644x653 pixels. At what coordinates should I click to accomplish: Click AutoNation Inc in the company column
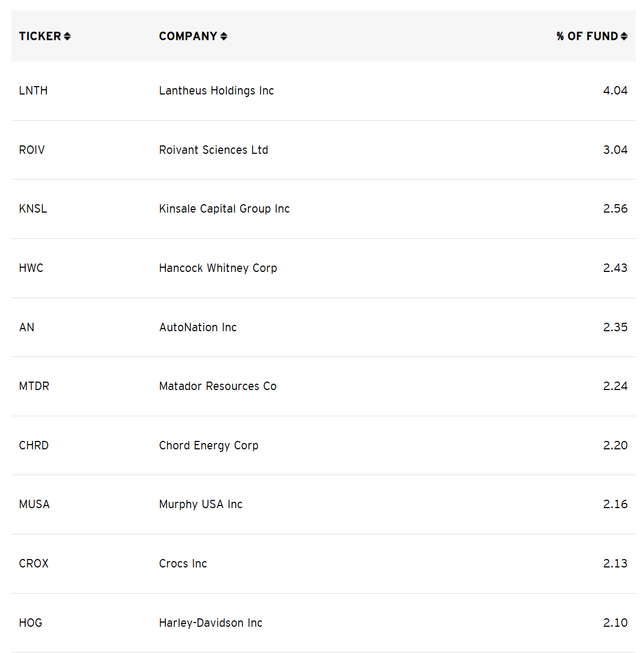click(198, 328)
